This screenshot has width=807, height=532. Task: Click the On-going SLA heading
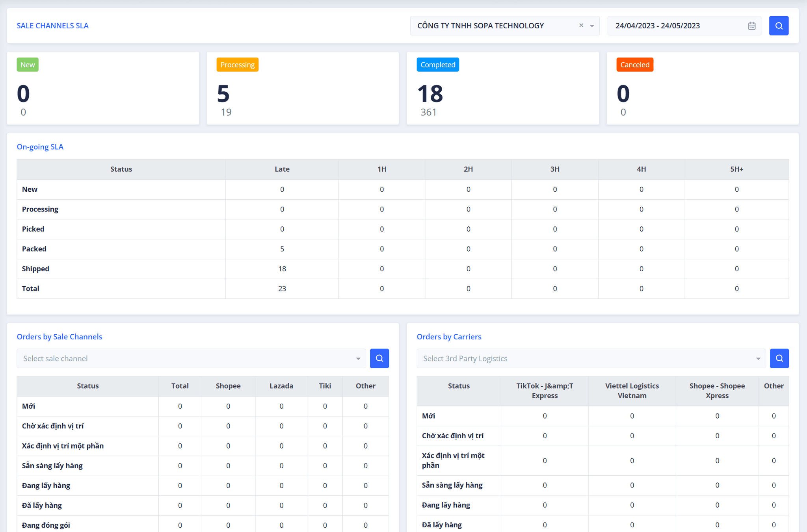(x=40, y=146)
